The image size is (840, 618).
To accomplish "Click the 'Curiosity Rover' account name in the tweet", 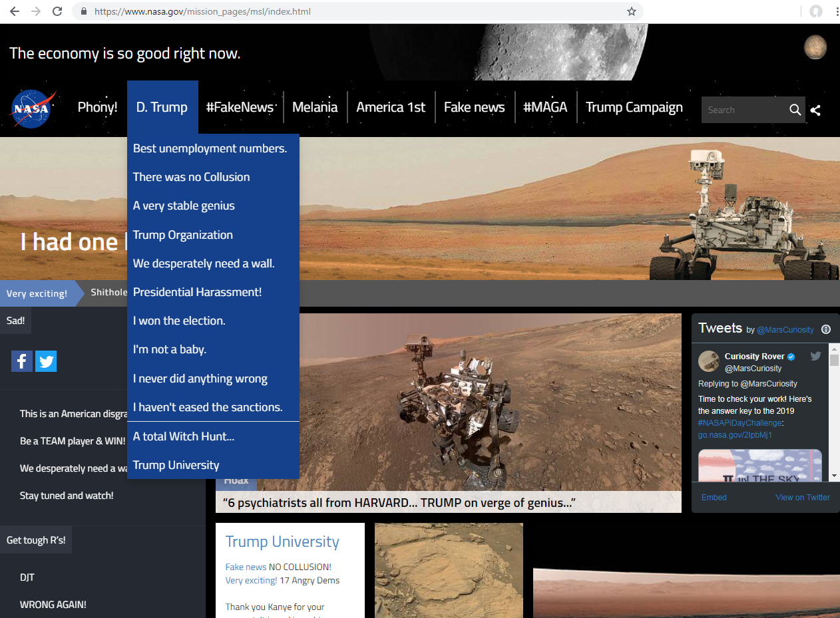I will 755,357.
